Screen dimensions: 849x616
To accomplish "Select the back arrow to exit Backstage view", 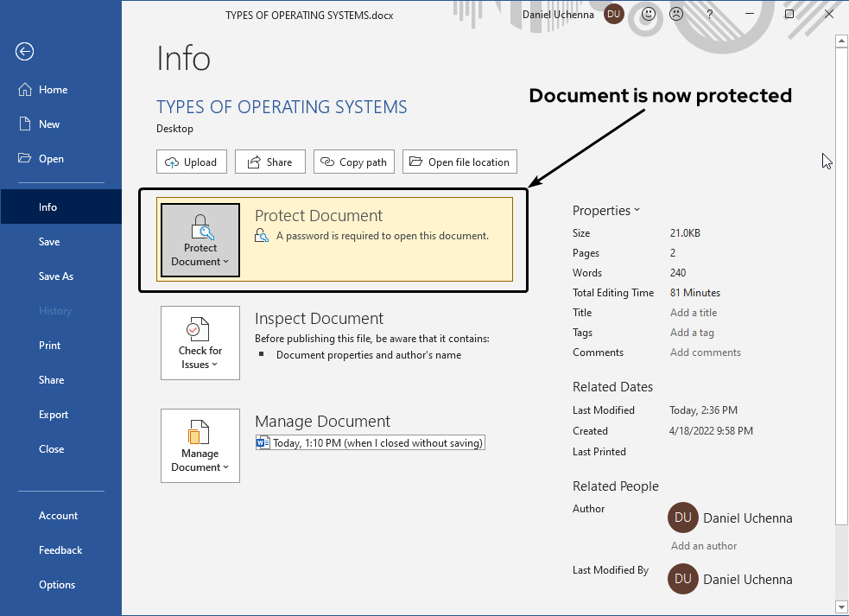I will [x=24, y=52].
